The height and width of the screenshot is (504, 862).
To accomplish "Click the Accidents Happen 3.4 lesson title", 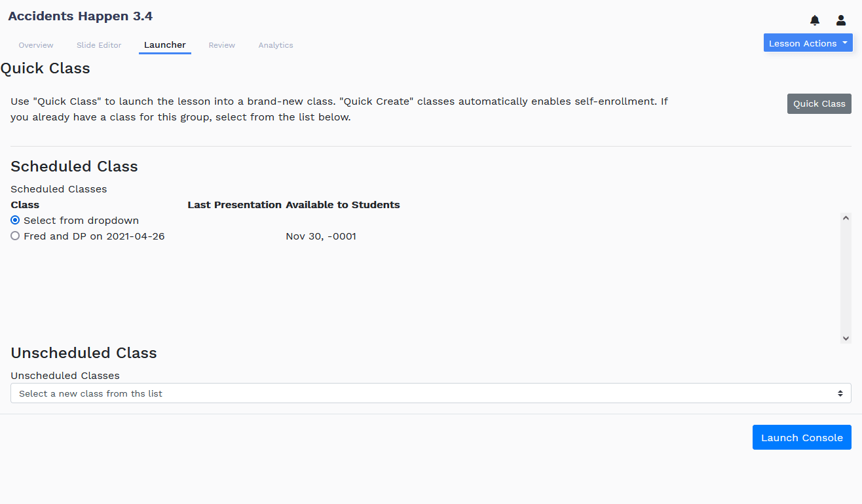I will [81, 16].
